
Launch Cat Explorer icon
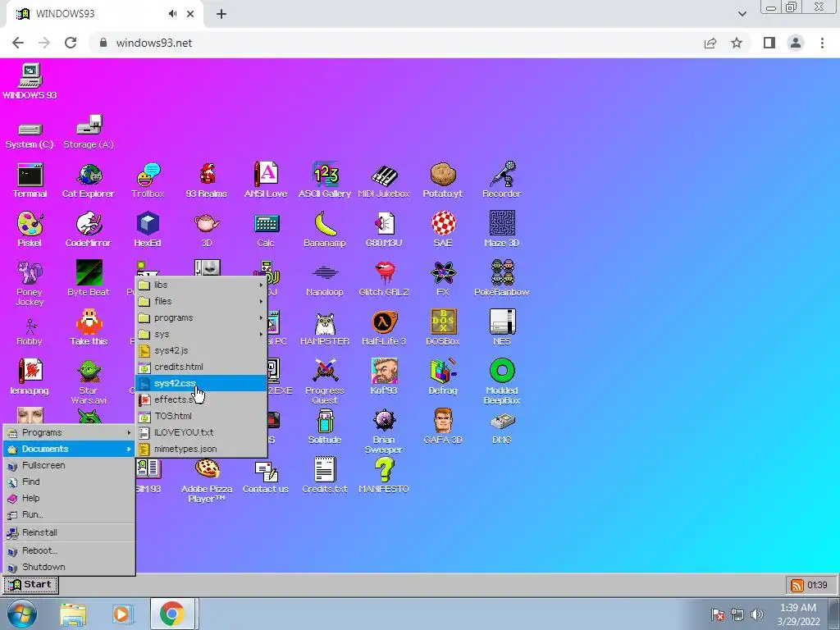pyautogui.click(x=89, y=180)
